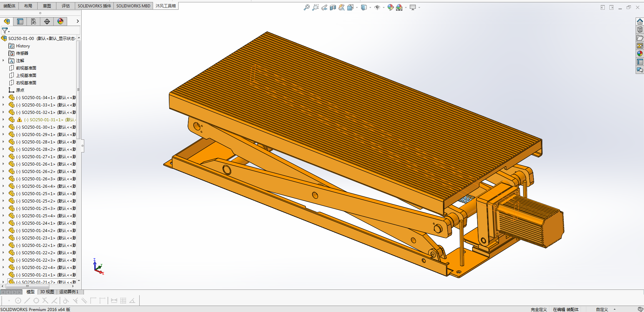Switch to the 3D 视图 bottom tab
This screenshot has height=312, width=644.
click(x=47, y=292)
